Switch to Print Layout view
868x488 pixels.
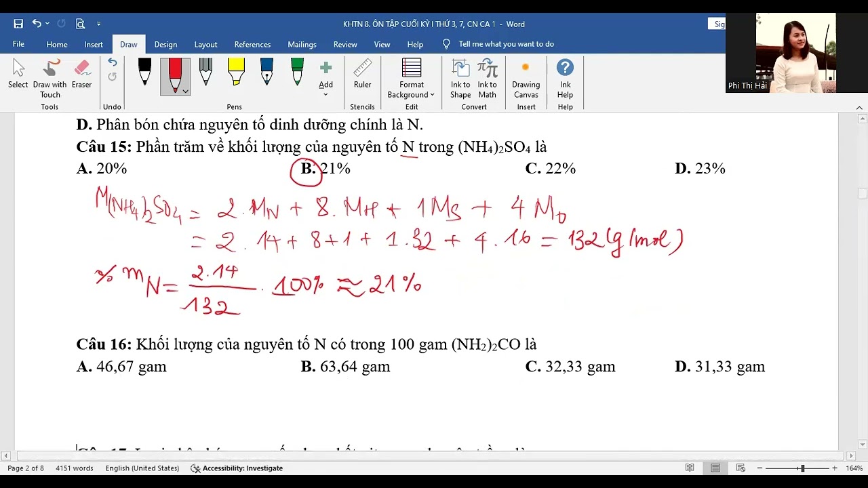tap(715, 468)
